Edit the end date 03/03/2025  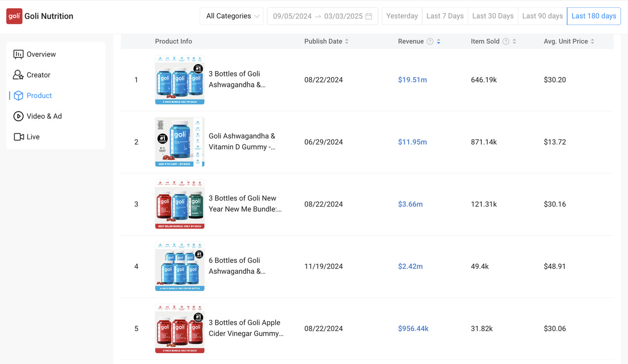[343, 16]
